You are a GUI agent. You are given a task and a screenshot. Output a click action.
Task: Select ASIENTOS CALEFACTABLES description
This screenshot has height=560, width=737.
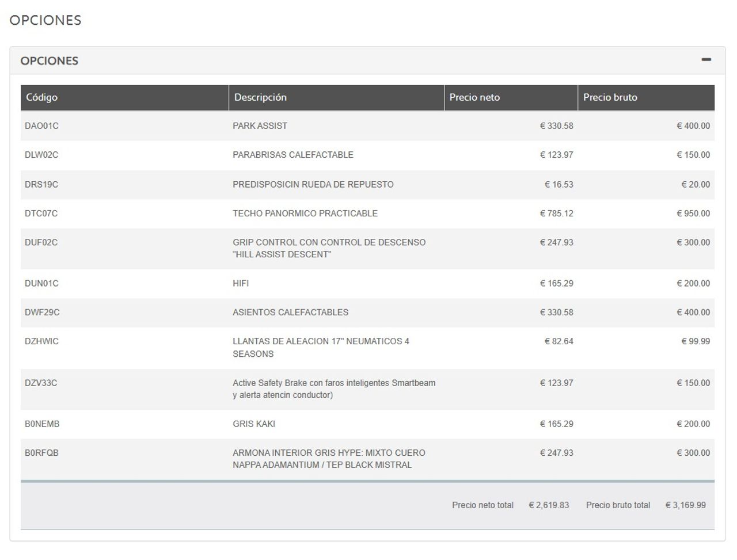(291, 313)
